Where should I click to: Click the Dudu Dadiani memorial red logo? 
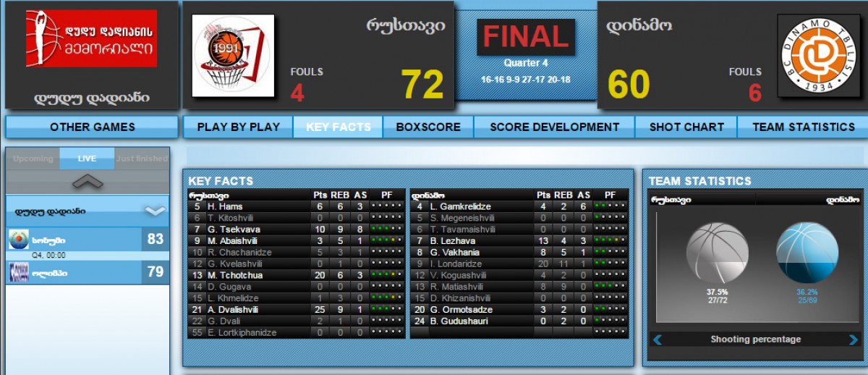[x=91, y=38]
